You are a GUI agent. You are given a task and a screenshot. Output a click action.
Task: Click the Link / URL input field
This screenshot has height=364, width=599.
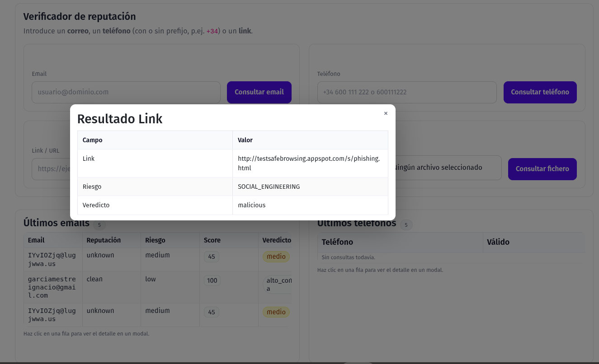click(50, 169)
